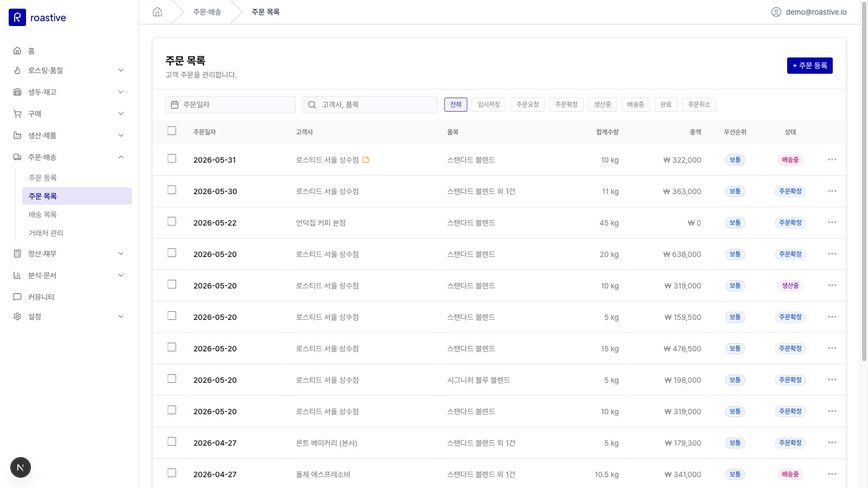The width and height of the screenshot is (868, 488).
Task: Open the Next.js dev tools badge
Action: tap(21, 467)
